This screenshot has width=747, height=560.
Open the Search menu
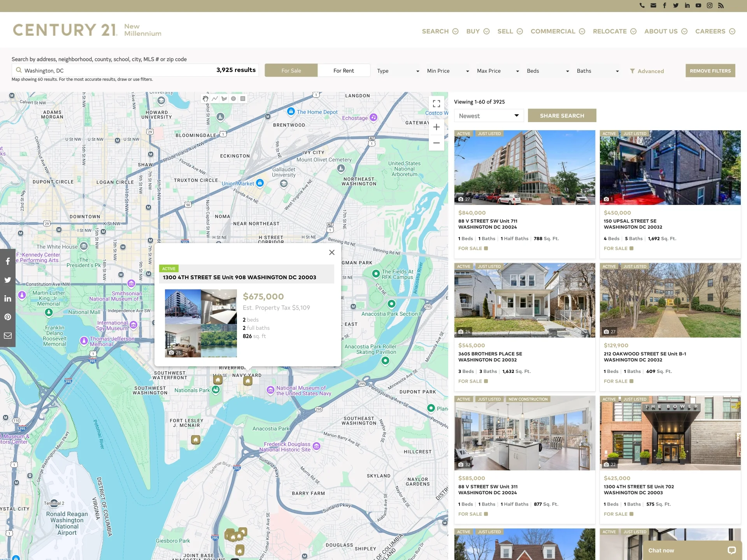440,31
